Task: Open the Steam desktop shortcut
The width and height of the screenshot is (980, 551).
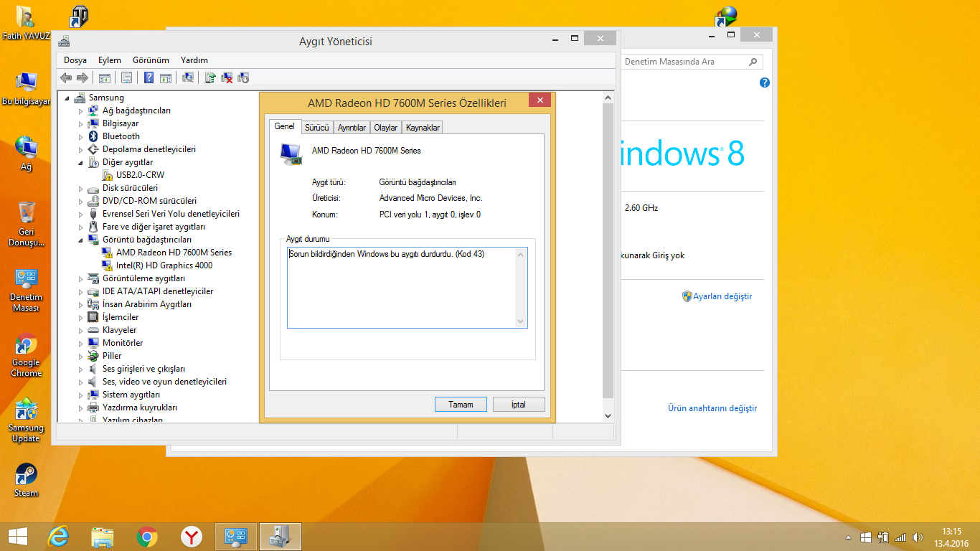Action: coord(26,480)
